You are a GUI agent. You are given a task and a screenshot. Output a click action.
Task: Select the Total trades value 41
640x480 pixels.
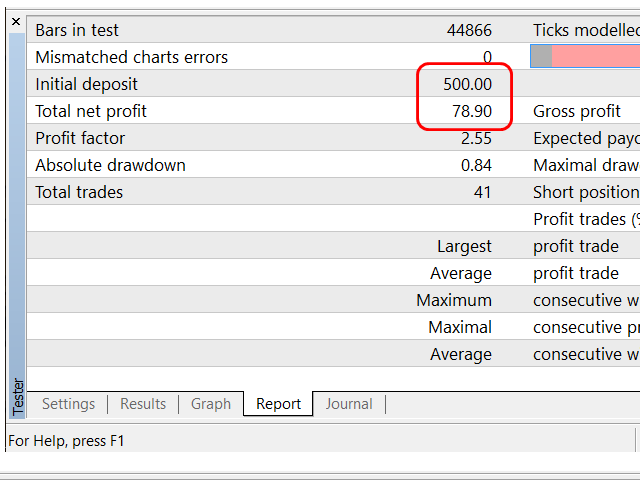pyautogui.click(x=482, y=192)
